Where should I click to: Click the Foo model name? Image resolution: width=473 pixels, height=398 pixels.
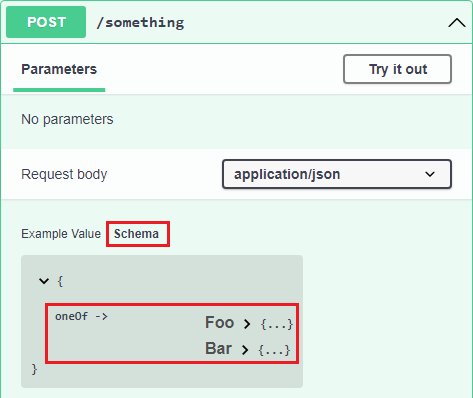pos(220,323)
